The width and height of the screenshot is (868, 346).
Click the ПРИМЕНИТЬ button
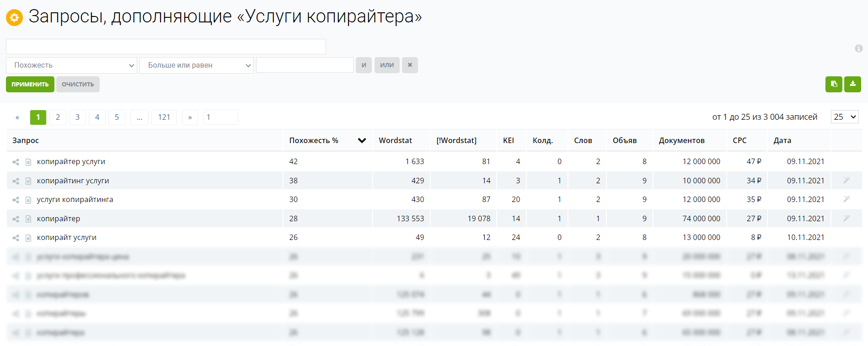click(x=30, y=84)
